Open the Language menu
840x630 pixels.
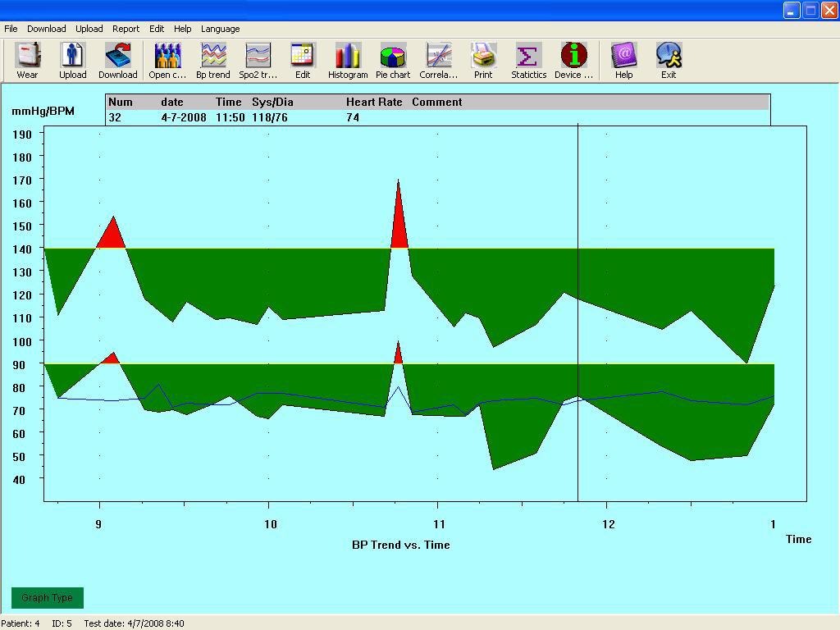pos(220,29)
